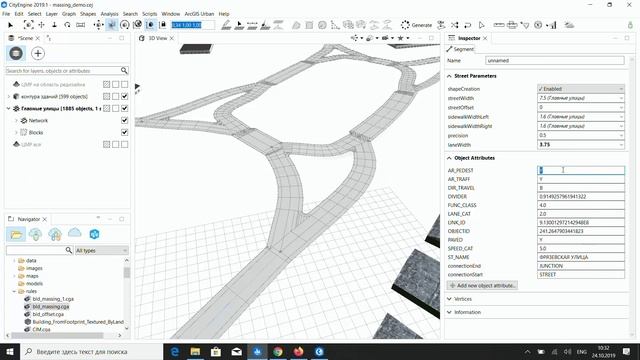The image size is (640, 360).
Task: Click hatched color box of Главные улицы layer
Action: [x=107, y=108]
